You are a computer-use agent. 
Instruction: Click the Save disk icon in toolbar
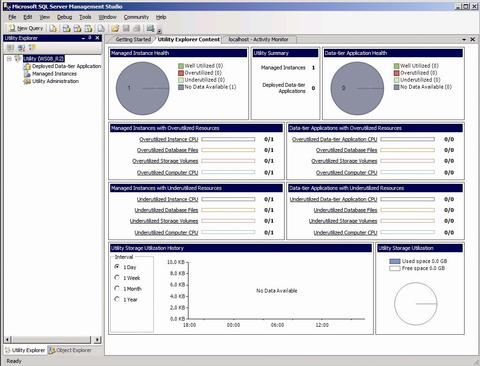[126, 28]
